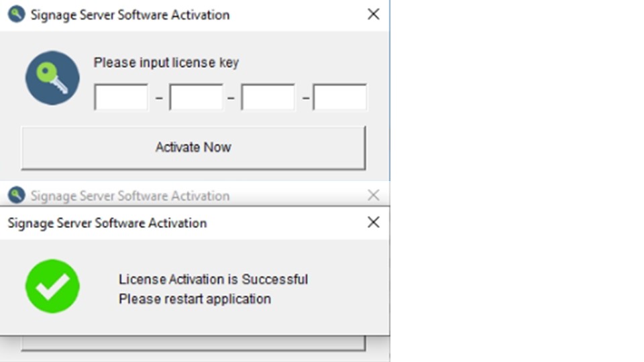
Task: Focus the second license key segment field
Action: pyautogui.click(x=196, y=97)
